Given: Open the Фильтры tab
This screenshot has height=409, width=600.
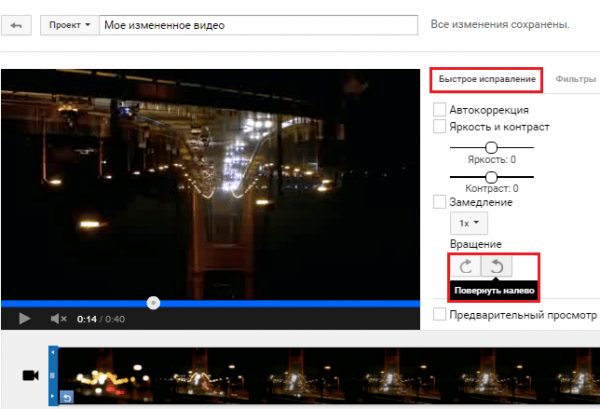Looking at the screenshot, I should pyautogui.click(x=575, y=79).
